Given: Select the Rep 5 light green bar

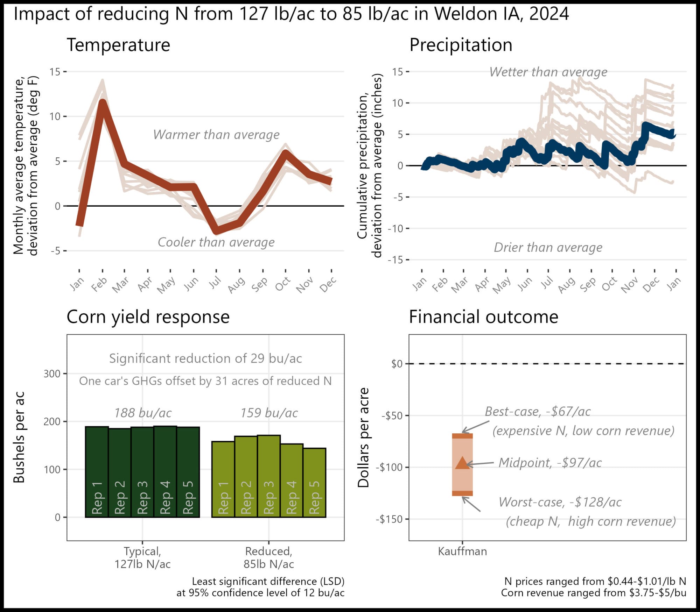Looking at the screenshot, I should tap(314, 483).
